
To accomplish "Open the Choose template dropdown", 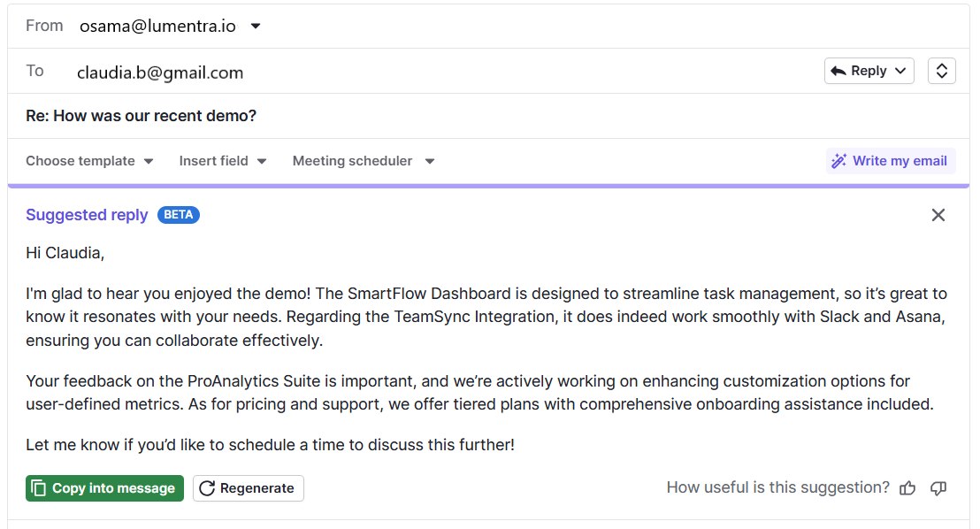I will click(x=88, y=160).
